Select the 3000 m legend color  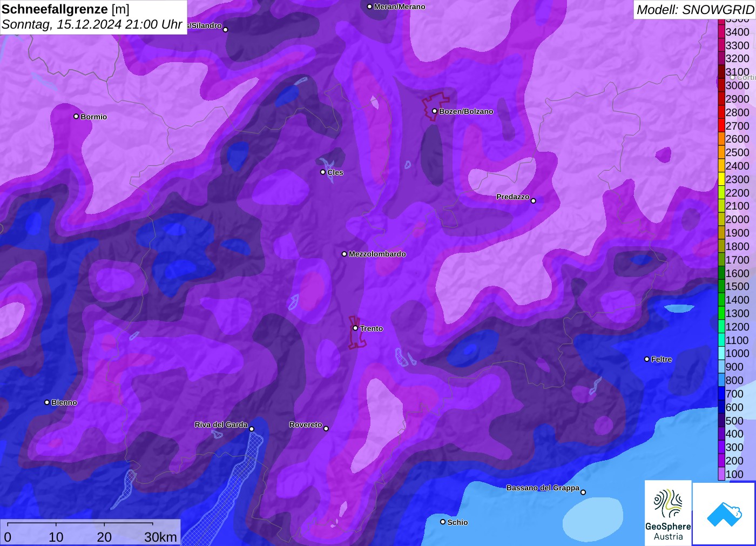(x=721, y=85)
